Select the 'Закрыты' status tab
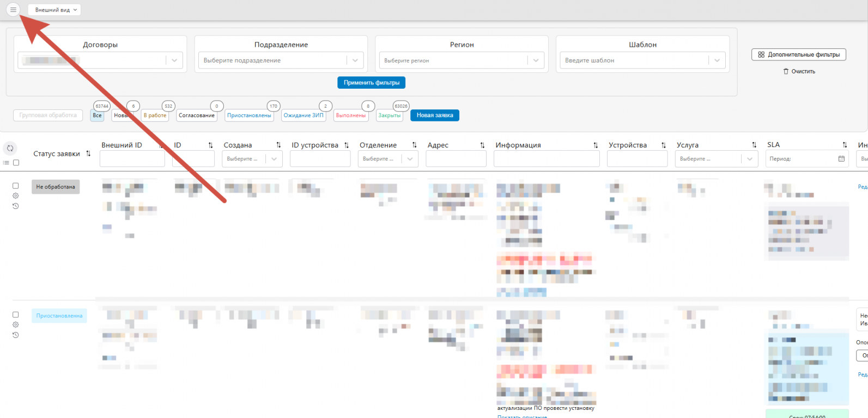The height and width of the screenshot is (418, 868). point(390,115)
